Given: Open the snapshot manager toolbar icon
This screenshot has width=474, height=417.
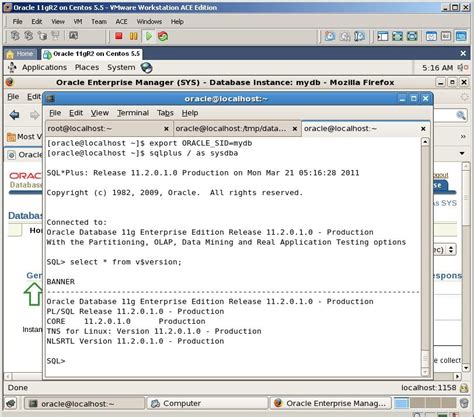Looking at the screenshot, I should (359, 36).
